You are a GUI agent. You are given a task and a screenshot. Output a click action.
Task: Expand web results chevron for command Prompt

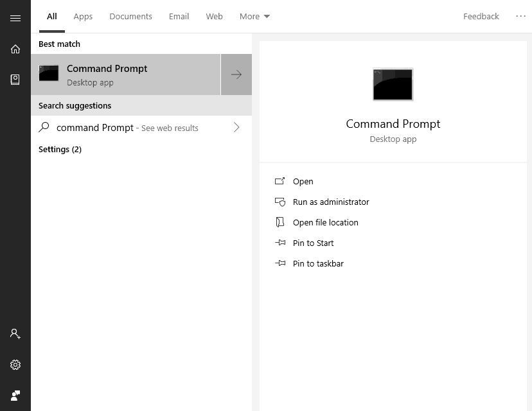click(236, 128)
